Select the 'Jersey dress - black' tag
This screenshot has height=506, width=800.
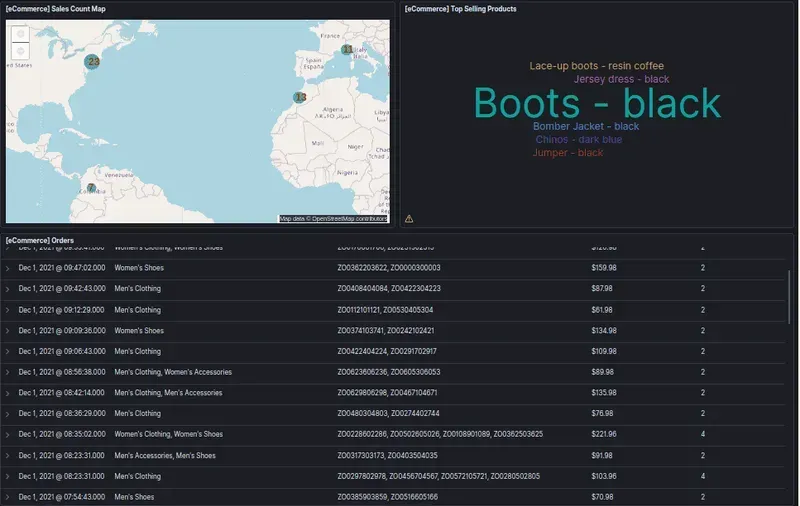pos(621,79)
